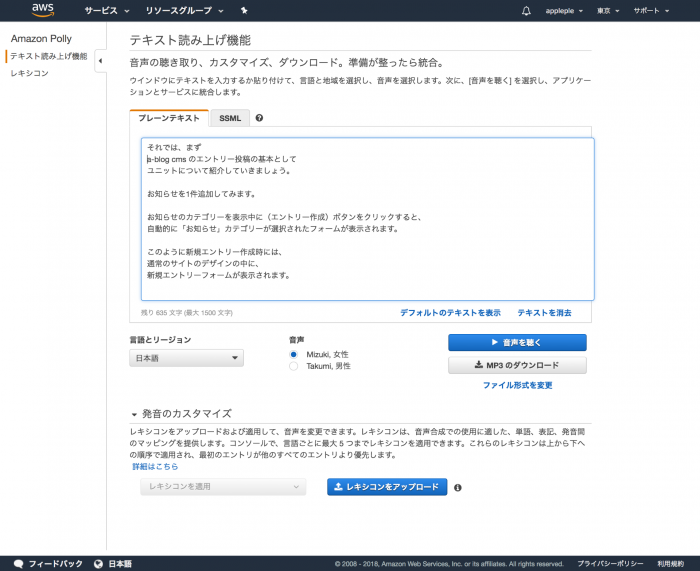Click テキストを消去 link
Viewport: 700px width, 571px height.
[544, 313]
